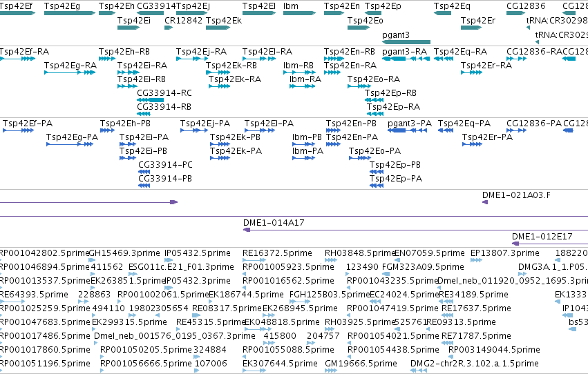The width and height of the screenshot is (588, 374).
Task: Select the Tsp42El gene
Action: pos(259,13)
